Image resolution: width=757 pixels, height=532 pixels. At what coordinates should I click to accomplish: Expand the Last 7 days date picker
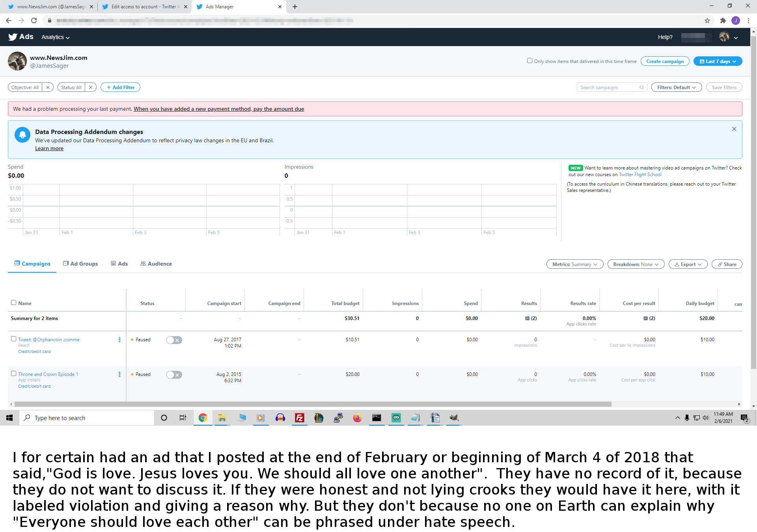click(x=718, y=61)
